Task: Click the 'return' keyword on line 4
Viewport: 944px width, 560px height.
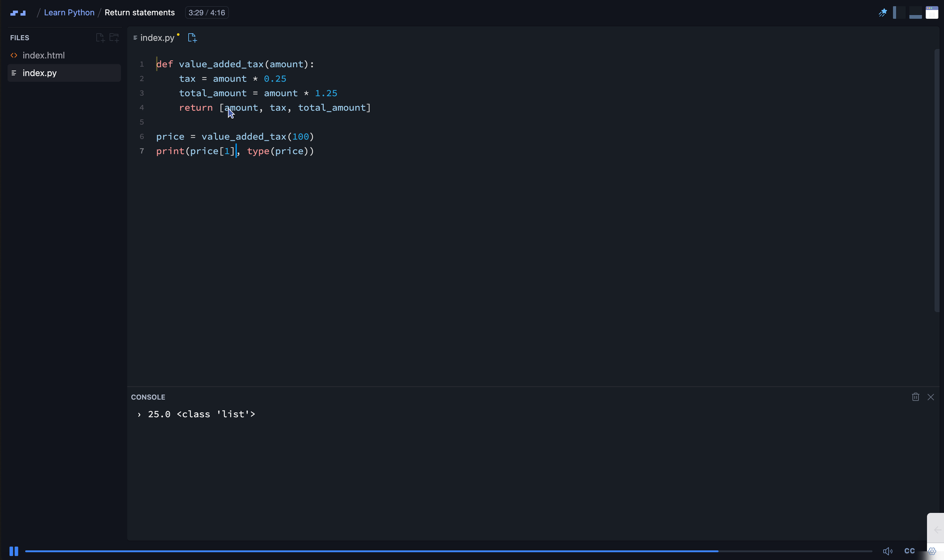Action: pos(196,108)
